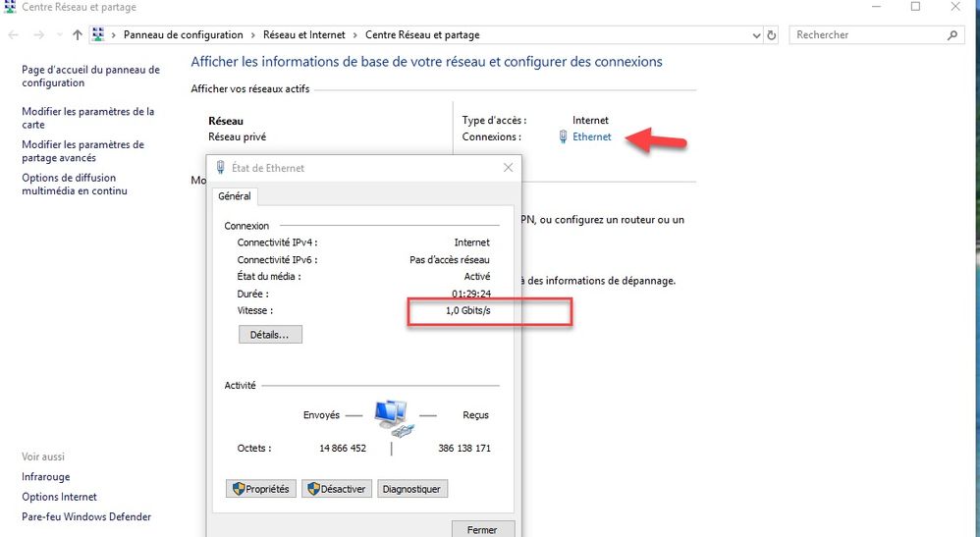The height and width of the screenshot is (537, 980).
Task: Close the État de Ethernet dialog
Action: pos(508,168)
